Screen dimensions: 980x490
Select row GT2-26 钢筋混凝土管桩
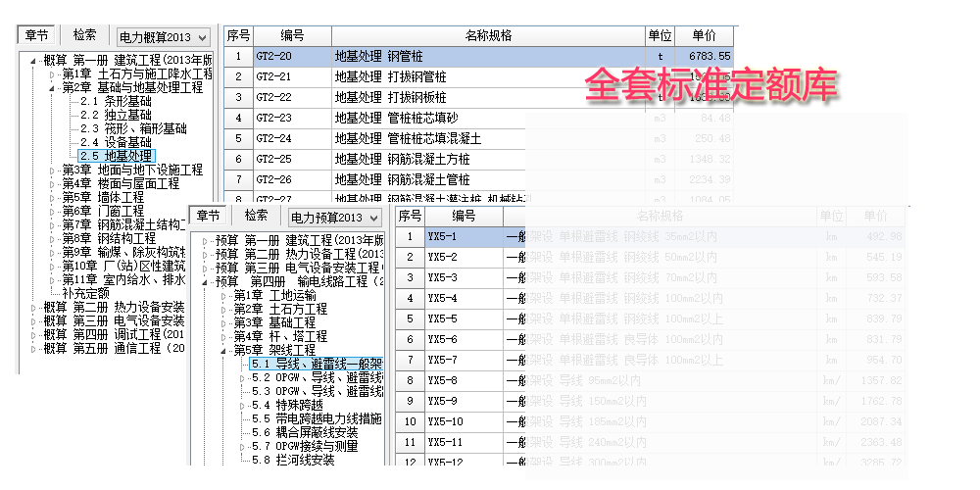coord(478,180)
